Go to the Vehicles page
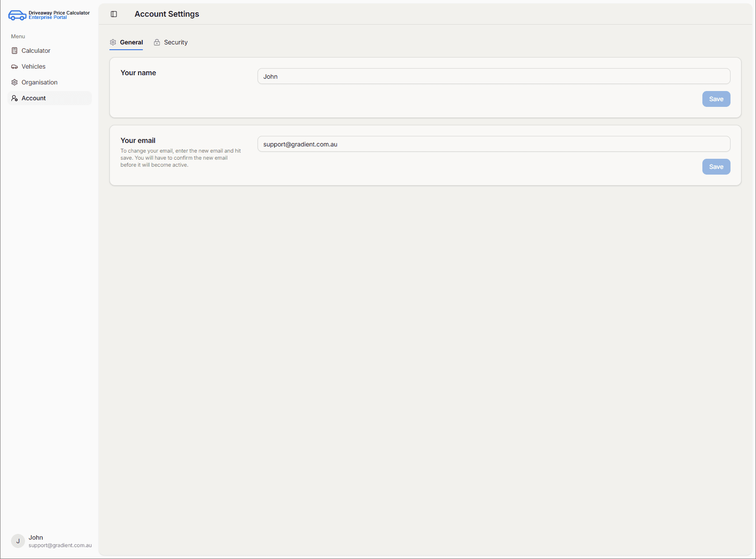 [33, 66]
